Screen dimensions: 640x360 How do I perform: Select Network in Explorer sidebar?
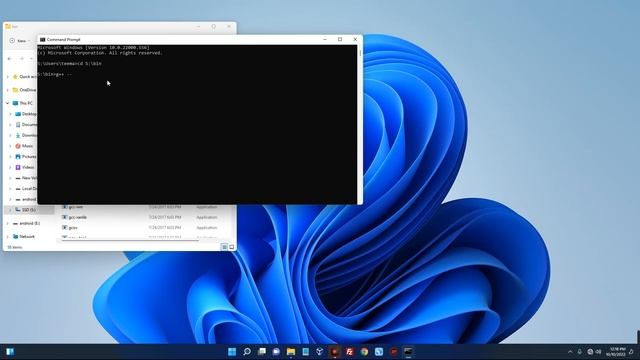click(x=24, y=236)
